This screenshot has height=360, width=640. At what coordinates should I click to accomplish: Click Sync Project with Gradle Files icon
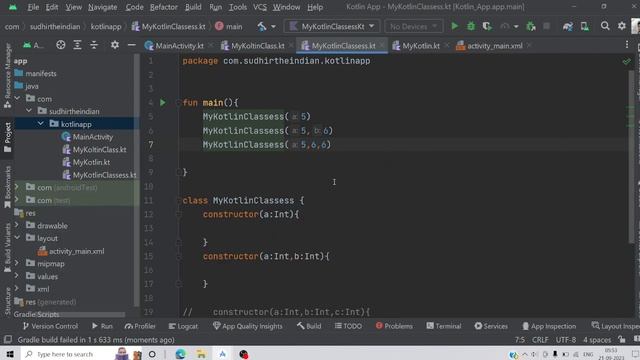click(567, 27)
